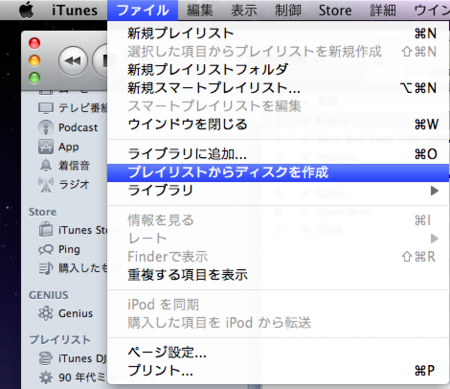450x389 pixels.
Task: Open ラジオ in the sidebar
Action: coord(74,184)
